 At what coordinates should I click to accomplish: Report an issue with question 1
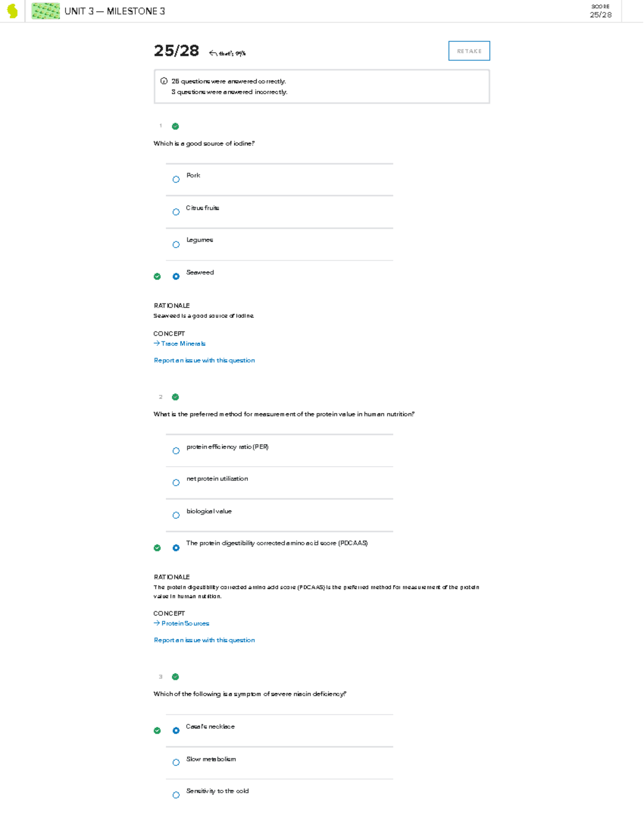(204, 360)
